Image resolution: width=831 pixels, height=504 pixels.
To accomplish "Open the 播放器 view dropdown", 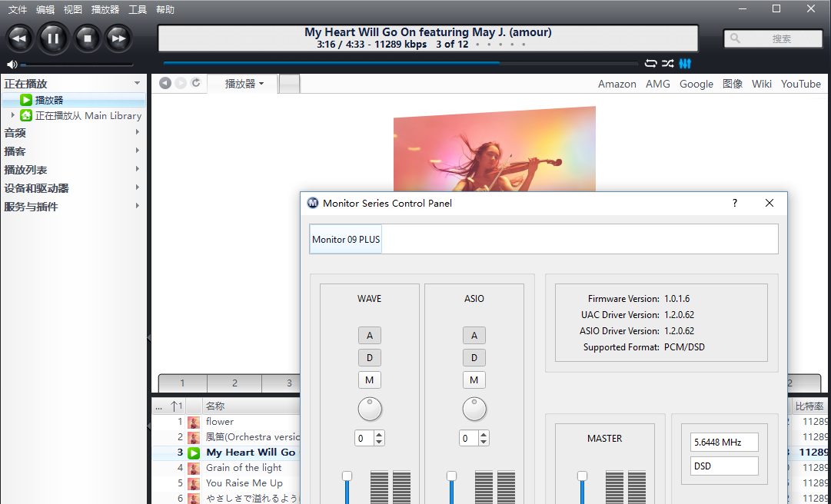I will (x=244, y=84).
